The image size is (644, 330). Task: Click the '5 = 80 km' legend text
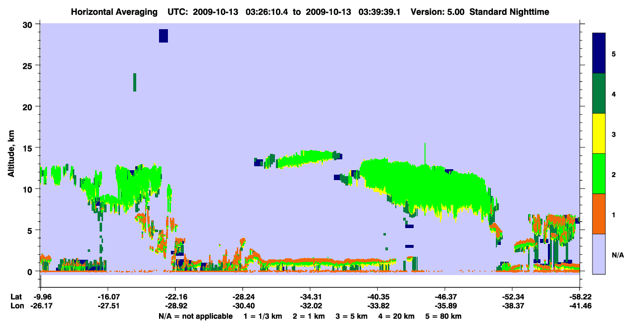tap(444, 316)
